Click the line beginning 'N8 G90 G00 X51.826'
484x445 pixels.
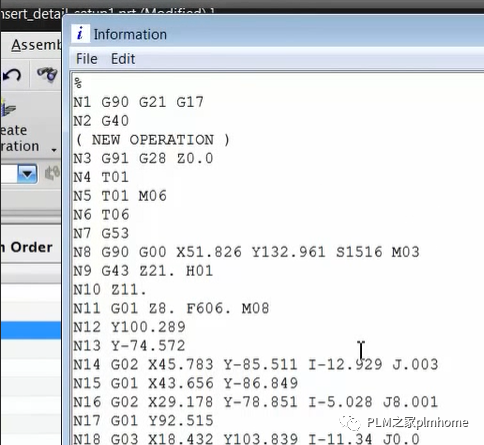[x=246, y=252]
